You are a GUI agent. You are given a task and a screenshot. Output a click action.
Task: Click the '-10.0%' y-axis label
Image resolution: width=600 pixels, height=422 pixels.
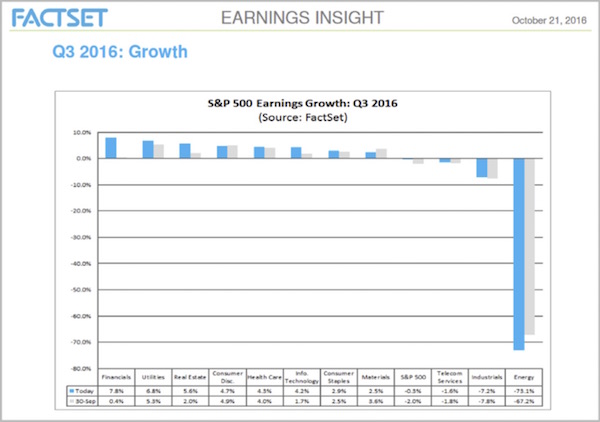[x=81, y=185]
